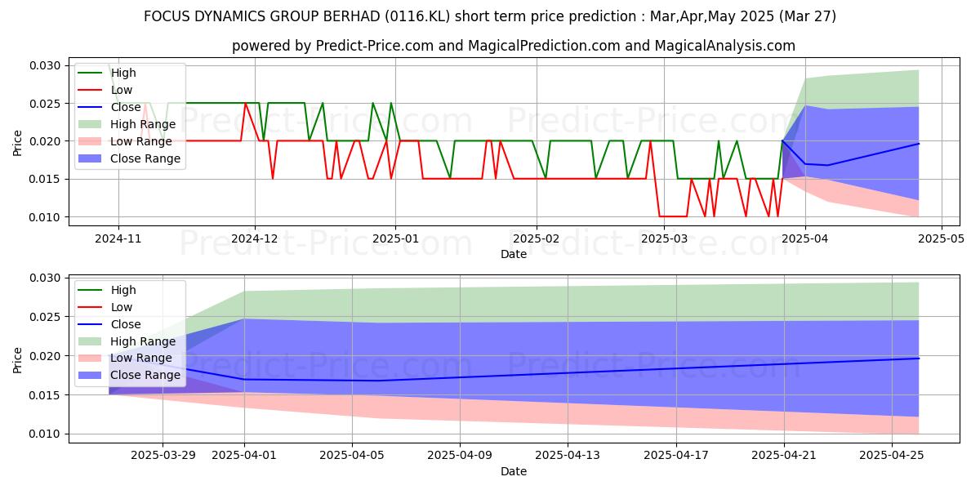Click the 2025-03 tick on top chart
This screenshot has height=490, width=980.
tap(664, 238)
